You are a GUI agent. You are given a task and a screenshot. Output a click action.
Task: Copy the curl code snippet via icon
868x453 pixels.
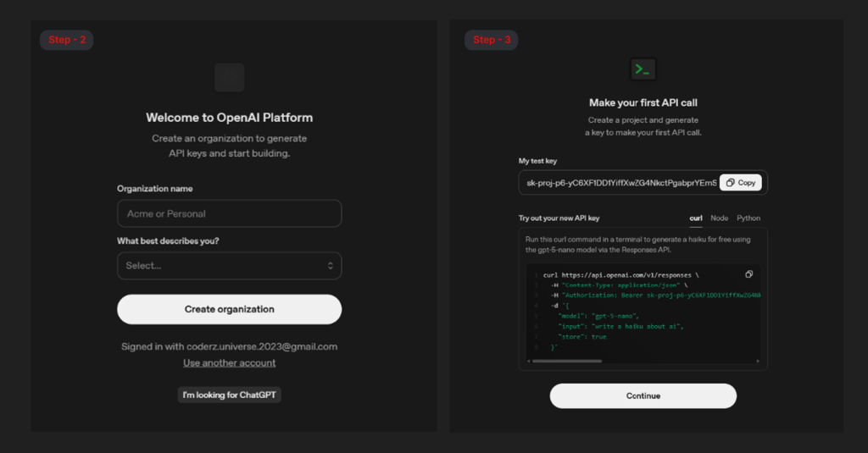(749, 274)
